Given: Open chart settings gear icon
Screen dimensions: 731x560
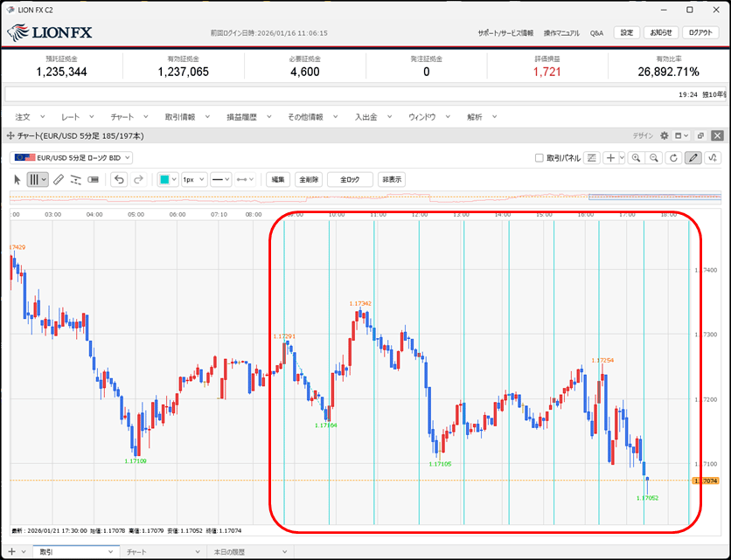Looking at the screenshot, I should click(664, 136).
